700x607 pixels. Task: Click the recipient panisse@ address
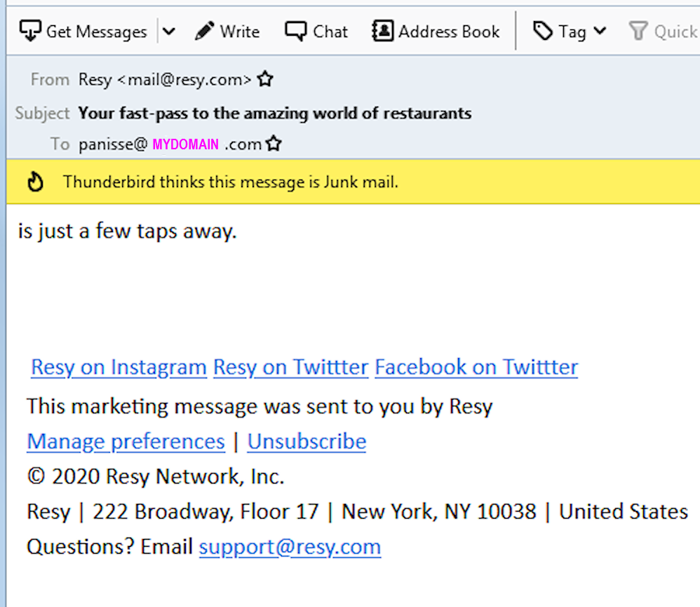[x=170, y=144]
